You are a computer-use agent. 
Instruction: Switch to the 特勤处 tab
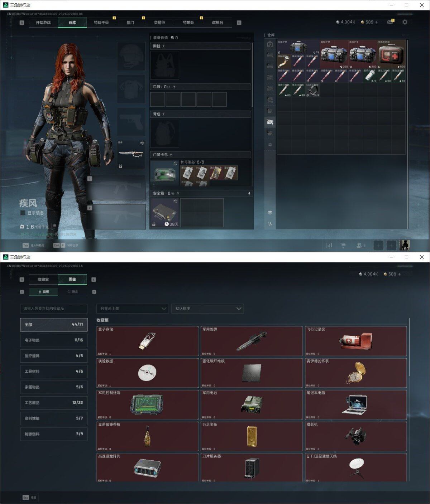click(188, 23)
